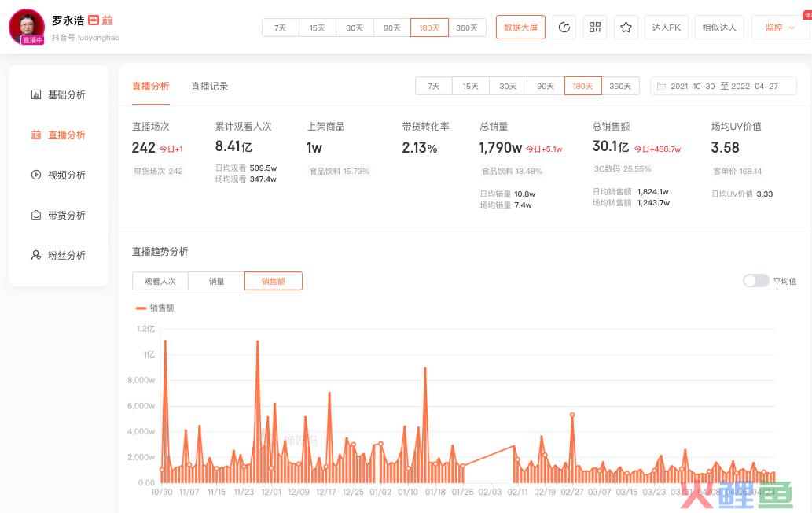Viewport: 812px width, 513px height.
Task: Click the 直播分析 sidebar icon
Action: [35, 135]
